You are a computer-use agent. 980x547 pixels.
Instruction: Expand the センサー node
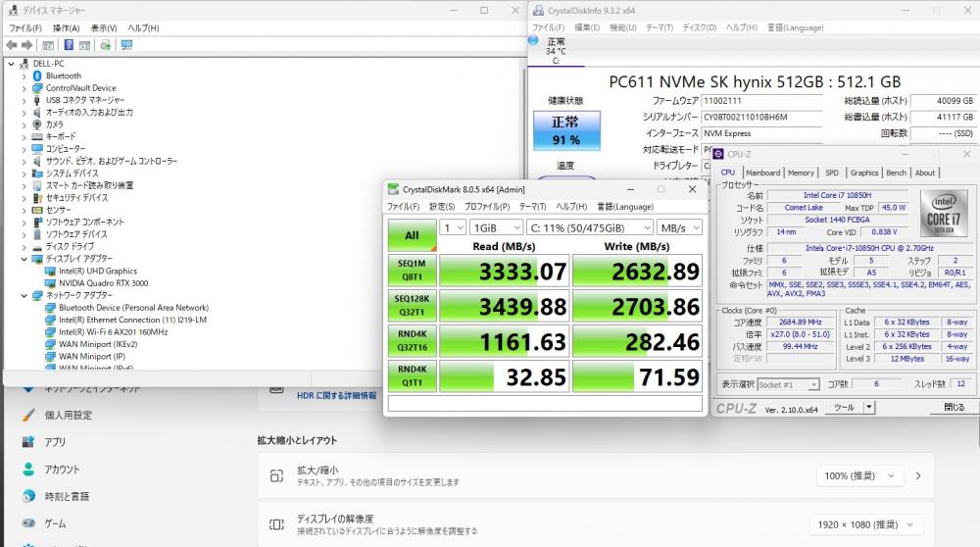coord(24,210)
